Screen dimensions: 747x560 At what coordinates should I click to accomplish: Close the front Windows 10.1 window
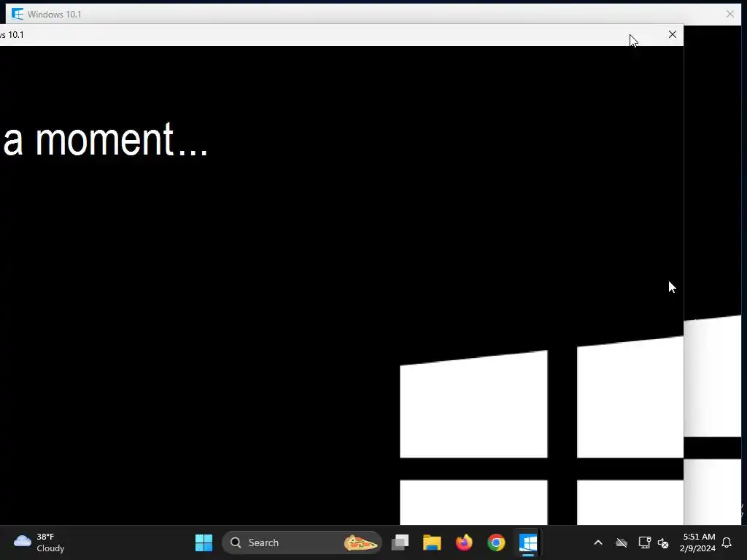tap(672, 34)
